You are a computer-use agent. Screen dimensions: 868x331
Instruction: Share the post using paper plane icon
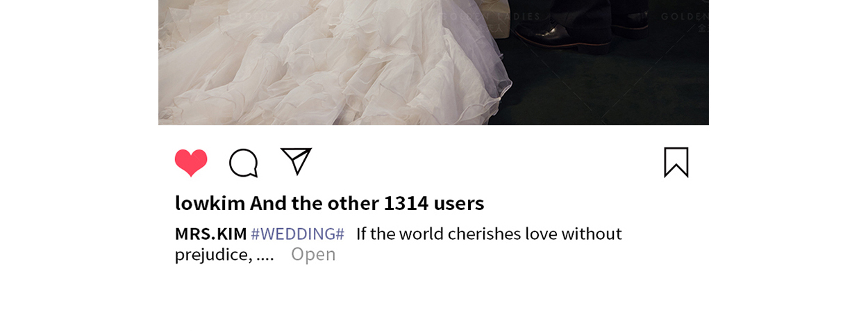pyautogui.click(x=297, y=161)
